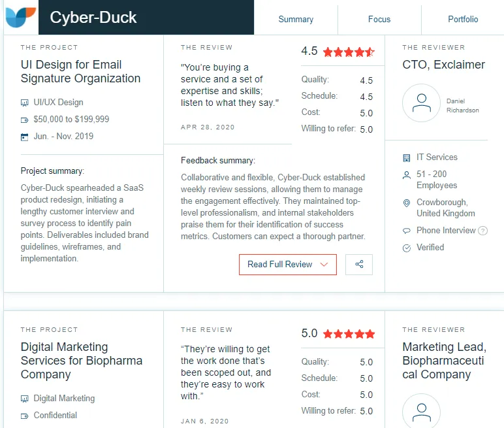This screenshot has width=504, height=428.
Task: Open the Summary tab
Action: [296, 20]
